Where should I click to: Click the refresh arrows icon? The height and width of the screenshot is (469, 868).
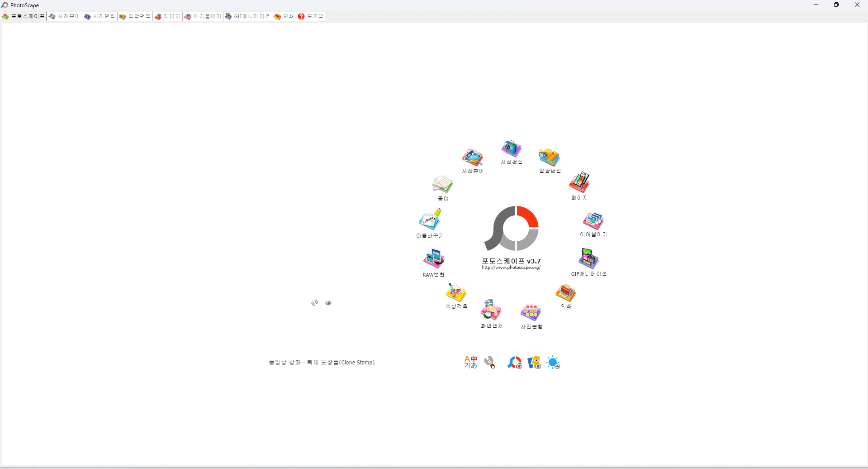(x=315, y=302)
